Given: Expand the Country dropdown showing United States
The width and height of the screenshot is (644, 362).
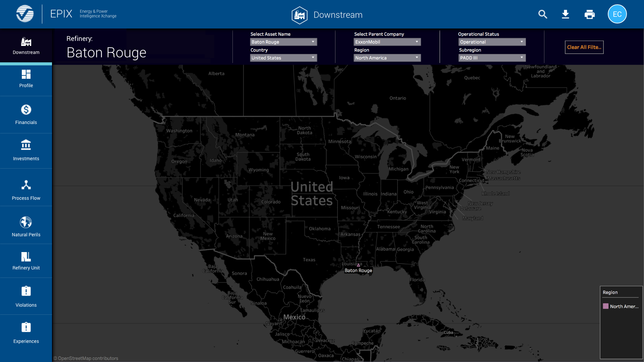Looking at the screenshot, I should 283,58.
